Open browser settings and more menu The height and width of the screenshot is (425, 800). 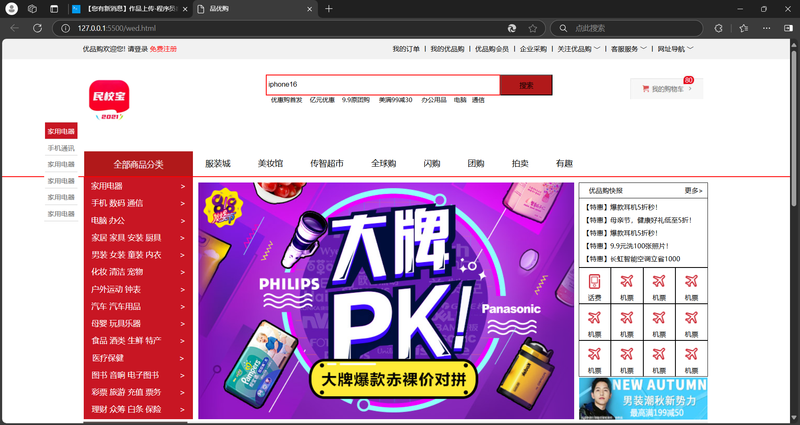766,29
